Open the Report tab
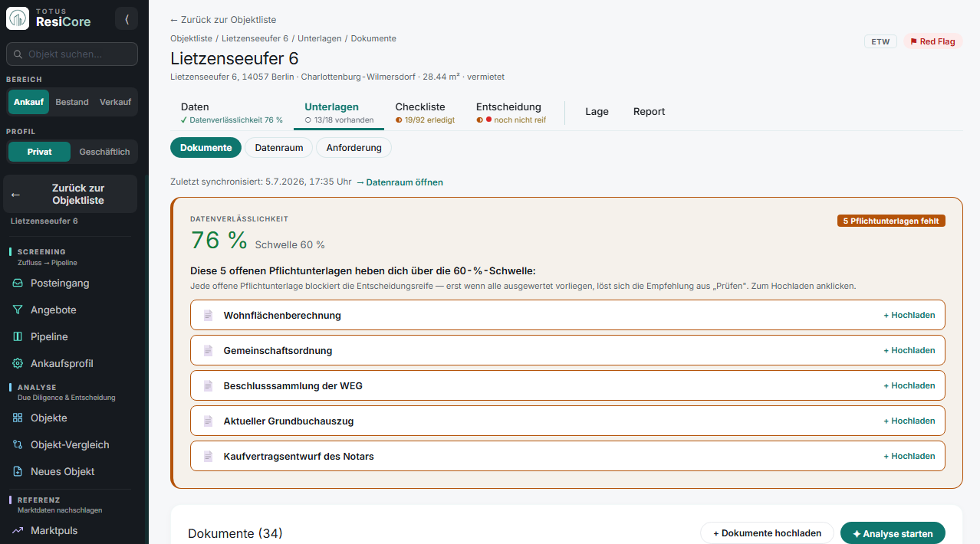980x544 pixels. (x=649, y=112)
